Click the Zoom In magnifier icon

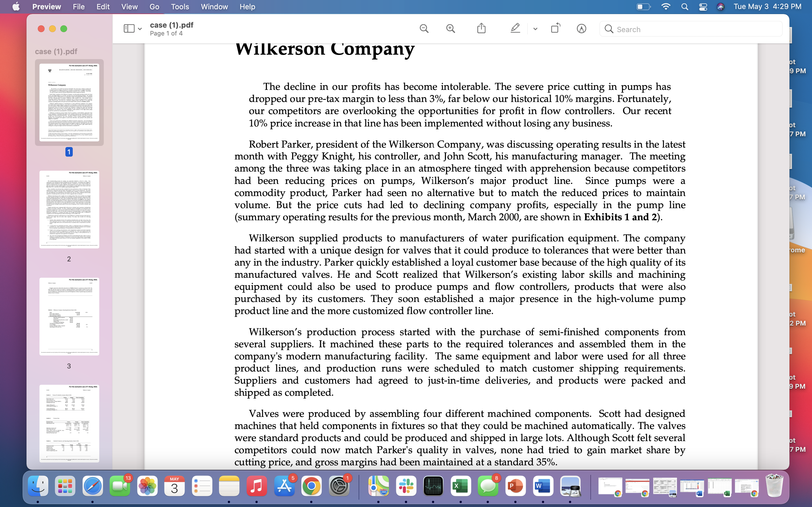[x=451, y=29]
